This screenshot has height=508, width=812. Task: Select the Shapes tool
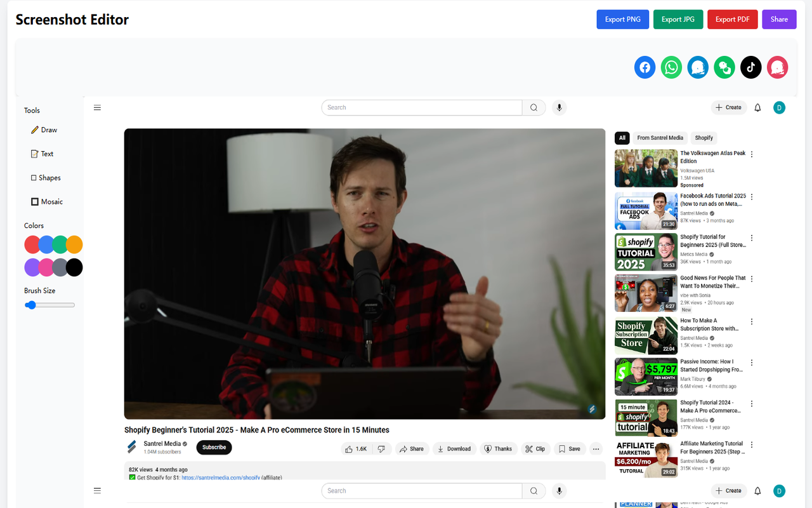click(46, 178)
